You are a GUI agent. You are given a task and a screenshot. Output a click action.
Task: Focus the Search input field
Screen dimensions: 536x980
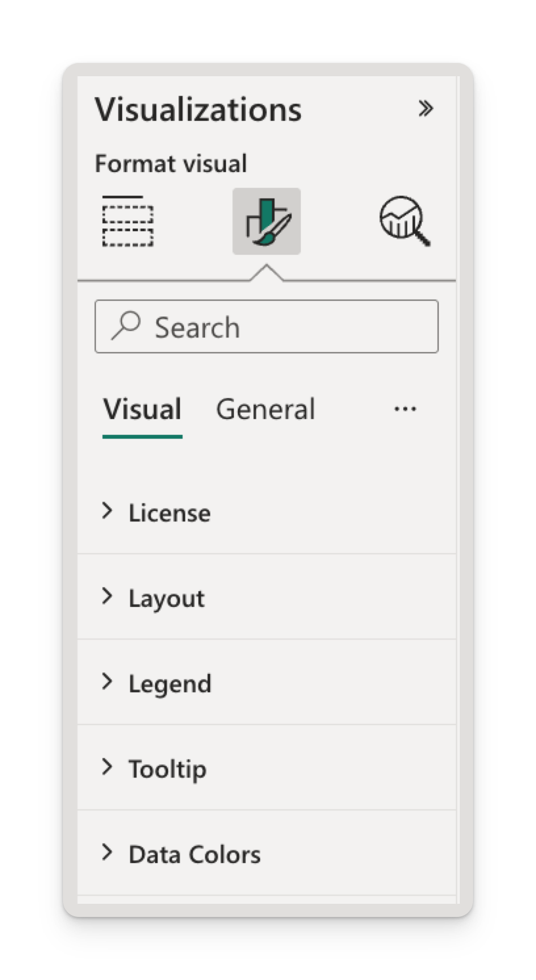pos(267,326)
